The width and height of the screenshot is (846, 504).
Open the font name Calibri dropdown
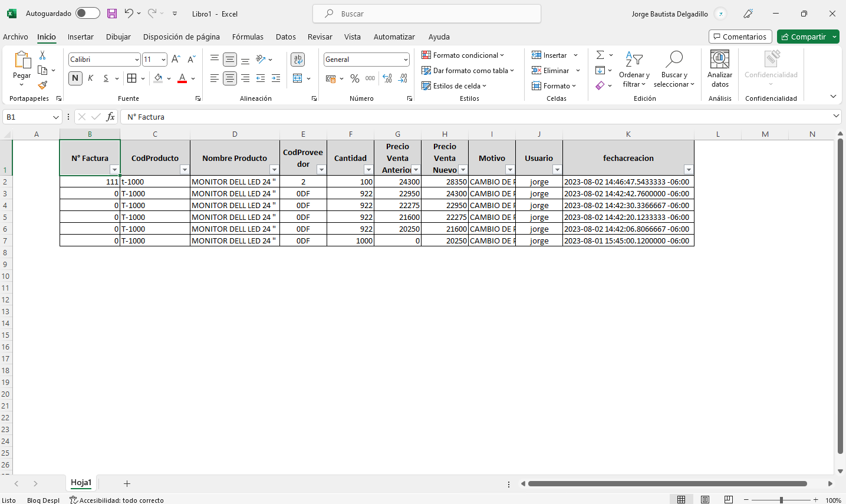pyautogui.click(x=137, y=60)
